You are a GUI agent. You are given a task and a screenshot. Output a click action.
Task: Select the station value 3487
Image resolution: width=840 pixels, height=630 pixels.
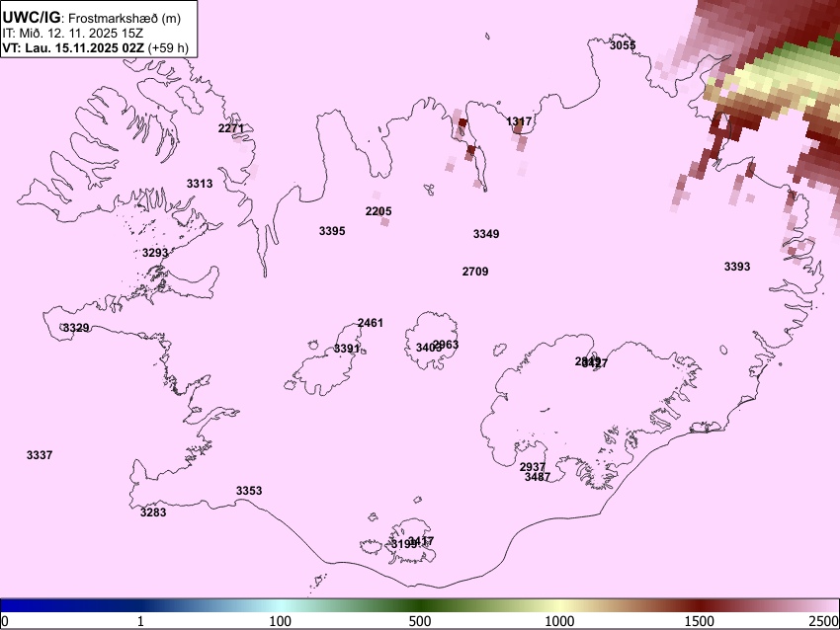(x=538, y=477)
